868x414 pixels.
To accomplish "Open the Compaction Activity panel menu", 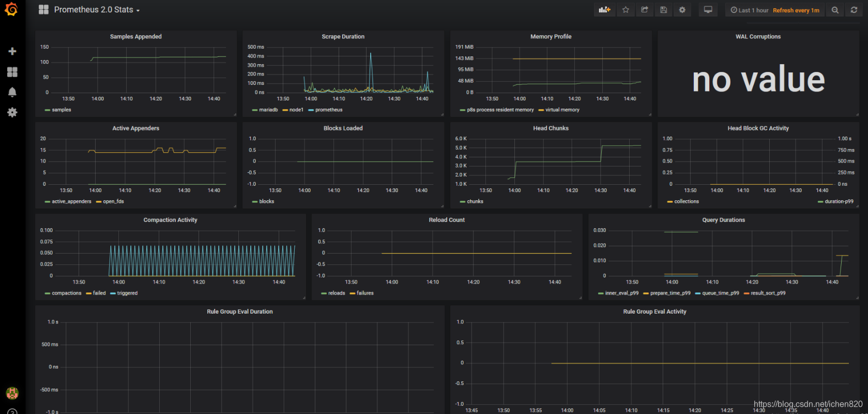I will point(171,220).
